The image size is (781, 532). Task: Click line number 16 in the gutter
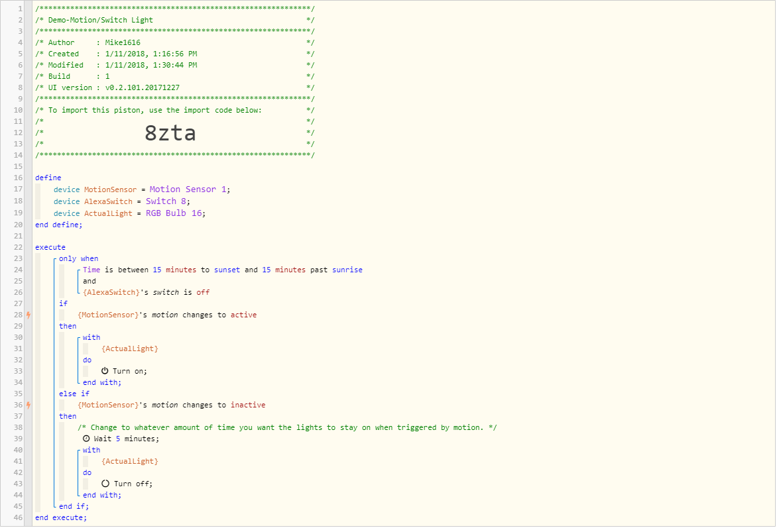[x=18, y=178]
